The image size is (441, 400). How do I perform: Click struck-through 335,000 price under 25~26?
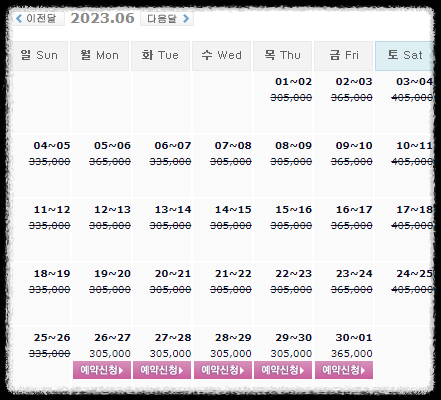tap(50, 353)
